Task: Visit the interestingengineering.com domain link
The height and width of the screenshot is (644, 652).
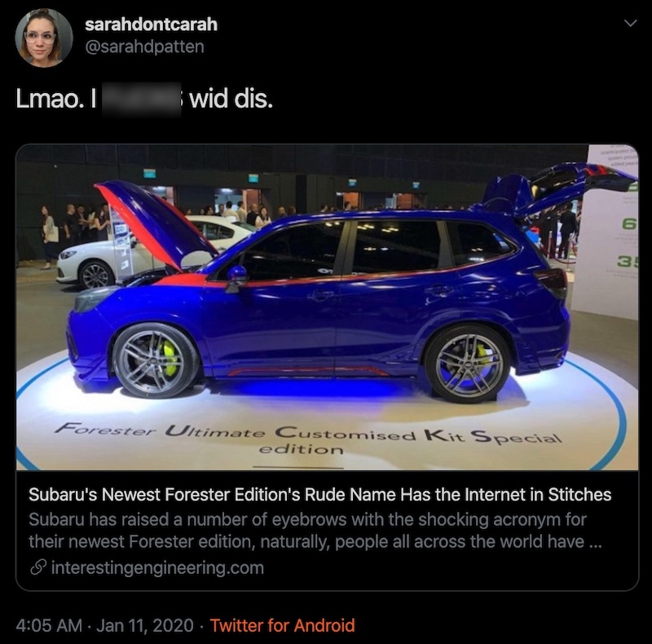Action: click(157, 567)
